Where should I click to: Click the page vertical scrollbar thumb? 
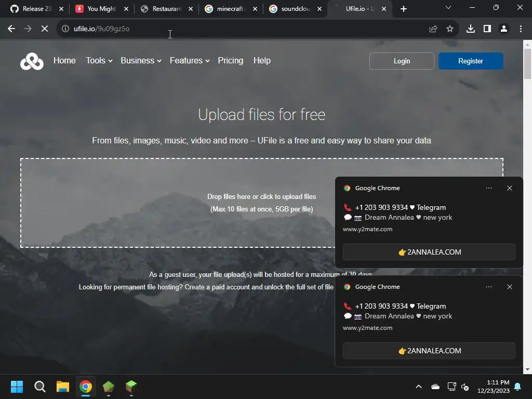click(x=527, y=64)
